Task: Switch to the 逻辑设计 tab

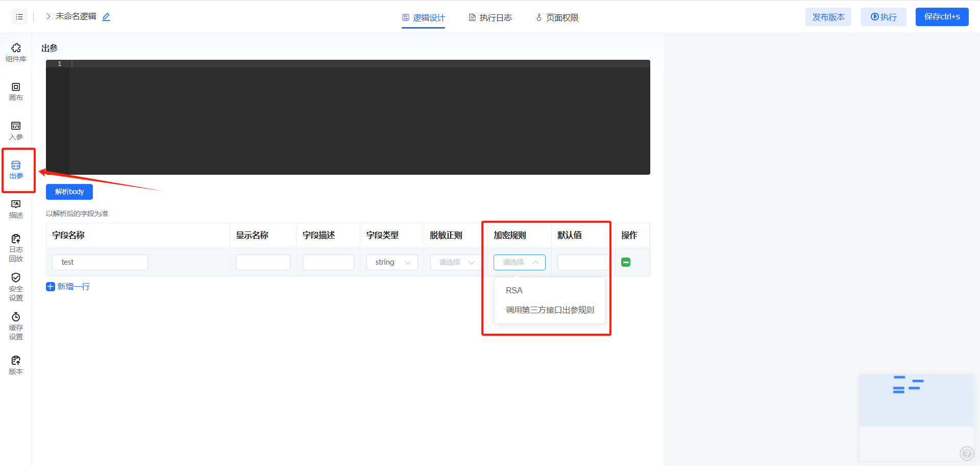Action: click(x=423, y=18)
